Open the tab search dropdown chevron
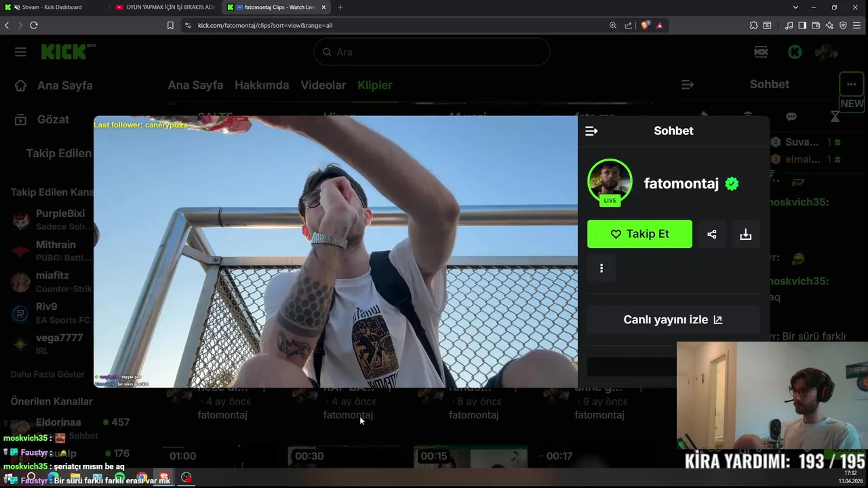This screenshot has width=868, height=488. point(795,7)
